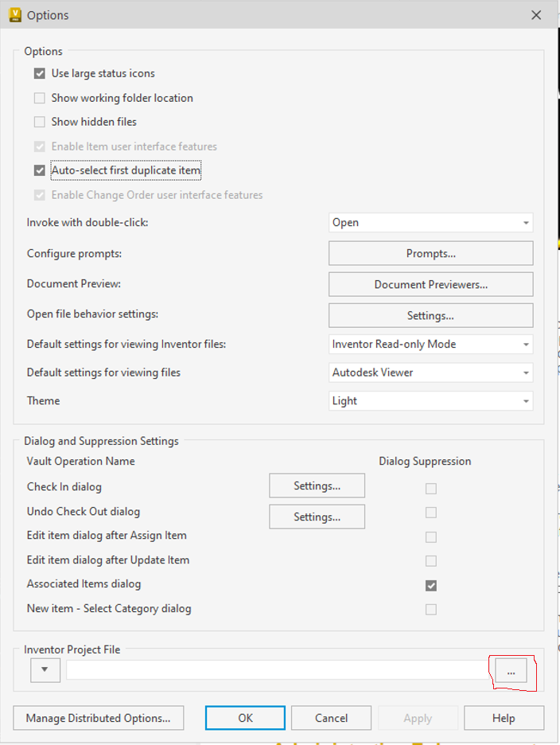The width and height of the screenshot is (560, 745).
Task: Uncheck Associated Items dialog suppression
Action: [431, 585]
